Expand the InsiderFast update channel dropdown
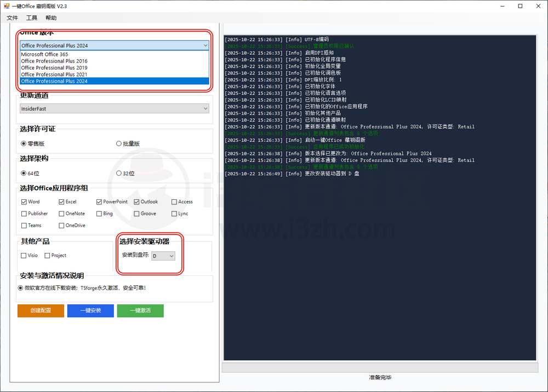This screenshot has width=548, height=392. click(115, 109)
